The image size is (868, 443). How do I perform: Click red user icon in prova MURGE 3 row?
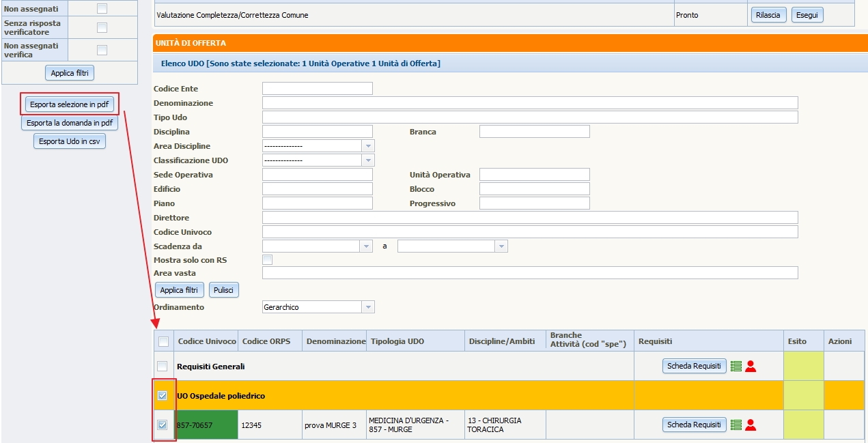(x=751, y=425)
